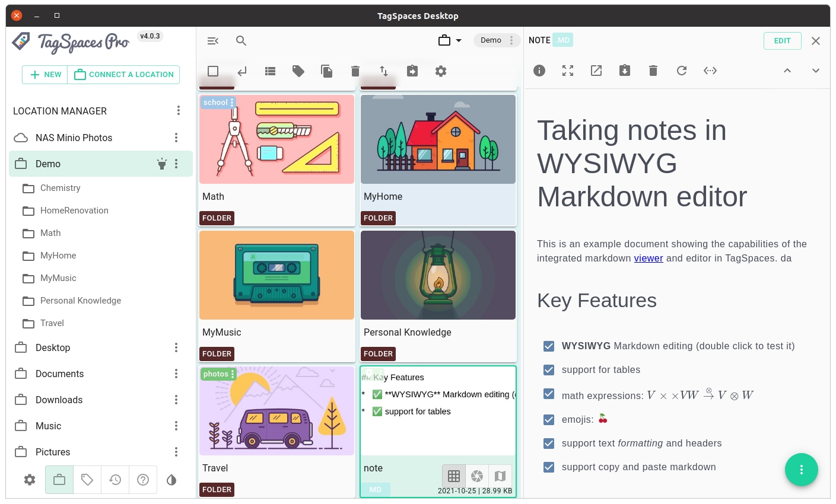Open the Documents location options menu

176,374
